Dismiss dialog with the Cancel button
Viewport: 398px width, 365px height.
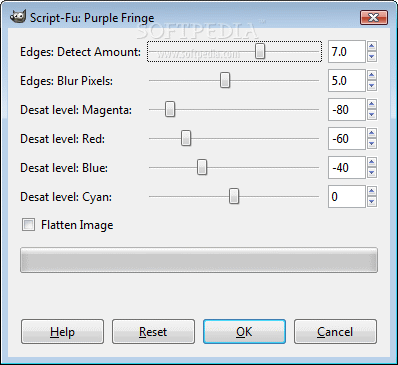(335, 332)
